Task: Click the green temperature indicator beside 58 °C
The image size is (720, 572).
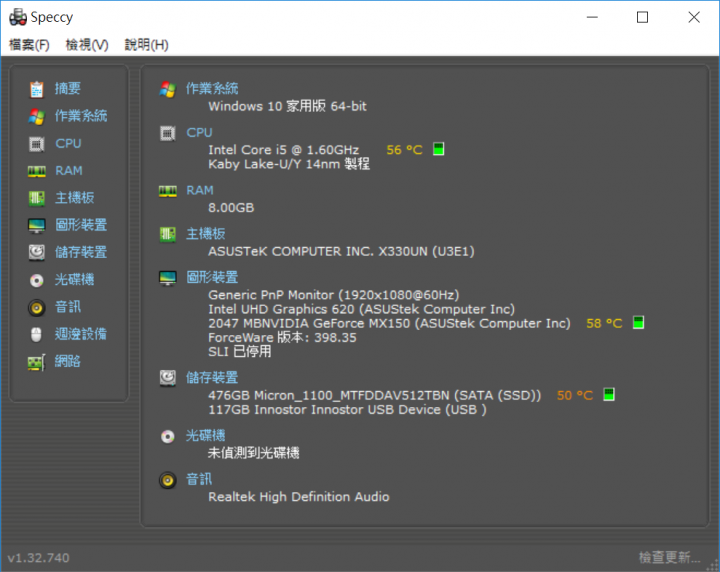Action: point(638,322)
